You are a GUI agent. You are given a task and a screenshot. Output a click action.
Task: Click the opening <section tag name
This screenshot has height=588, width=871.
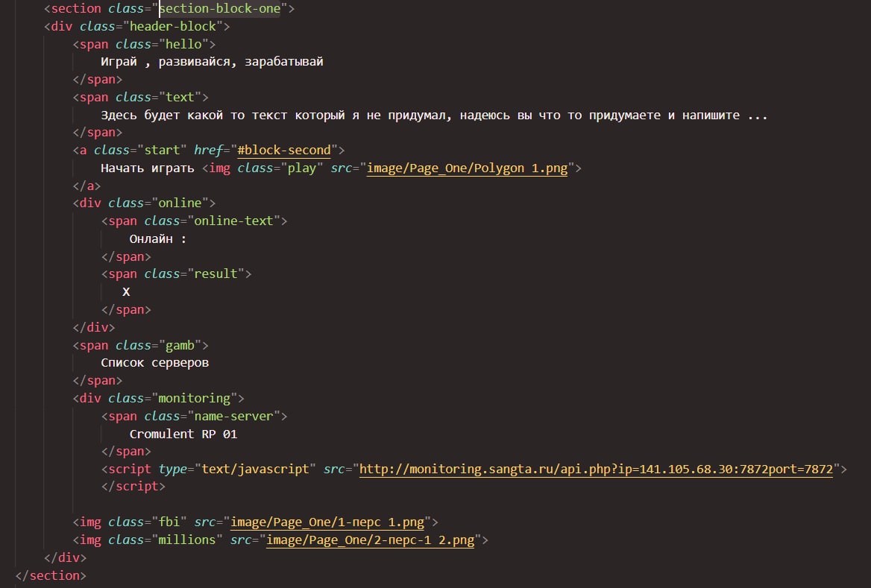tap(76, 9)
